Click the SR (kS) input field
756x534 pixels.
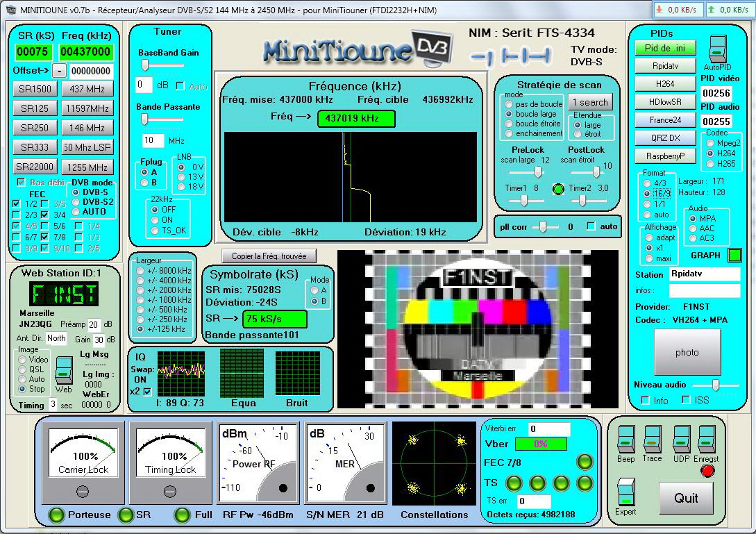click(33, 51)
